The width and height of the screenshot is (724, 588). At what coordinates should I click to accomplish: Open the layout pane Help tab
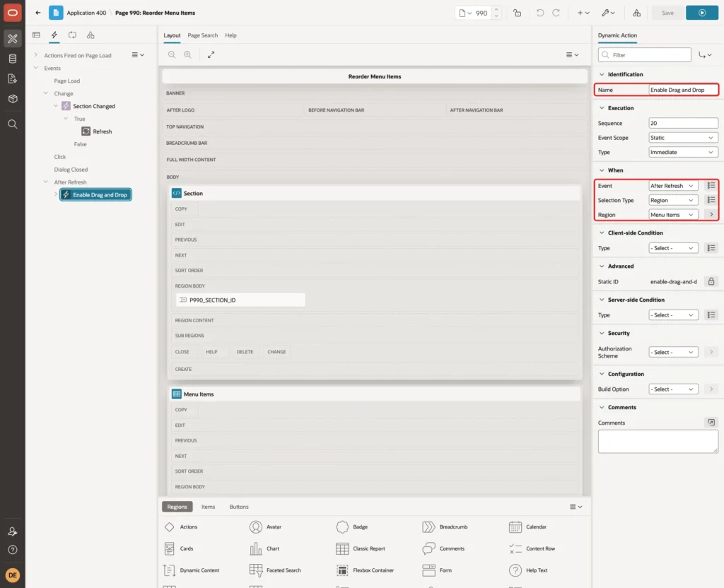(230, 35)
